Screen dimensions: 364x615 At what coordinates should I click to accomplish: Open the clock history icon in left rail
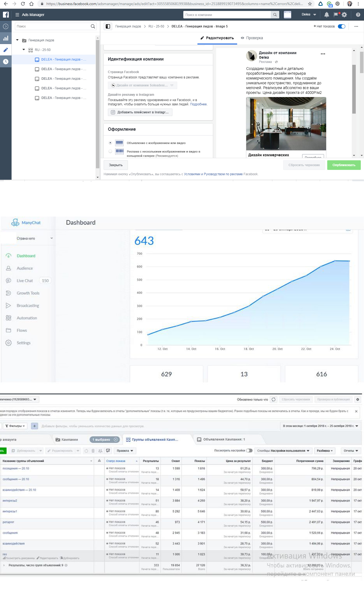pos(6,62)
